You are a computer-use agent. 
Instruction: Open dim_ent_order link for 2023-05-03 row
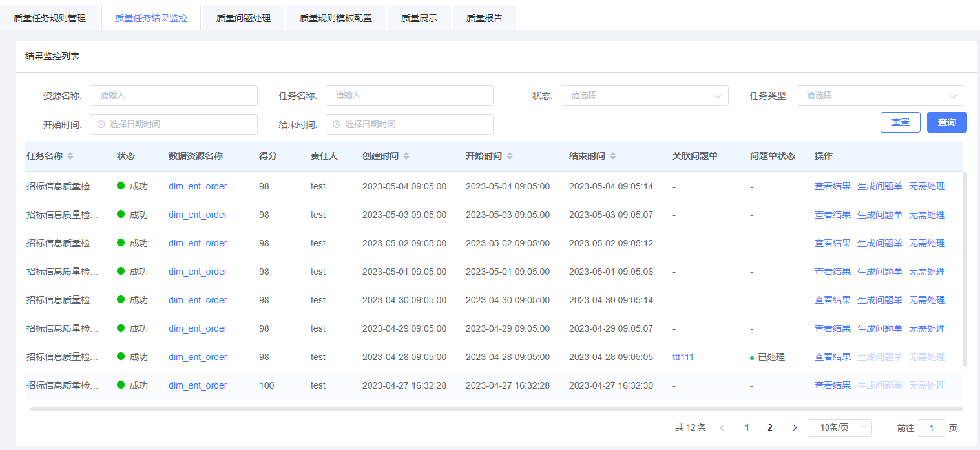coord(198,215)
